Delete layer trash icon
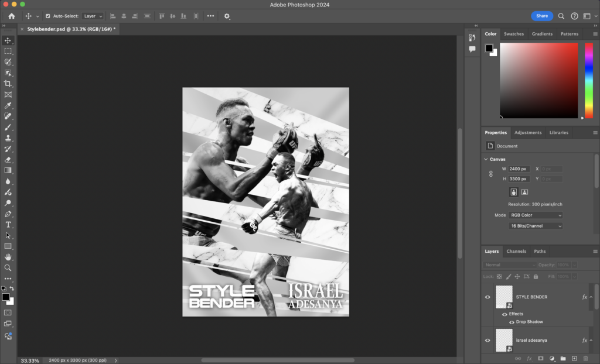The image size is (600, 364). (x=585, y=358)
